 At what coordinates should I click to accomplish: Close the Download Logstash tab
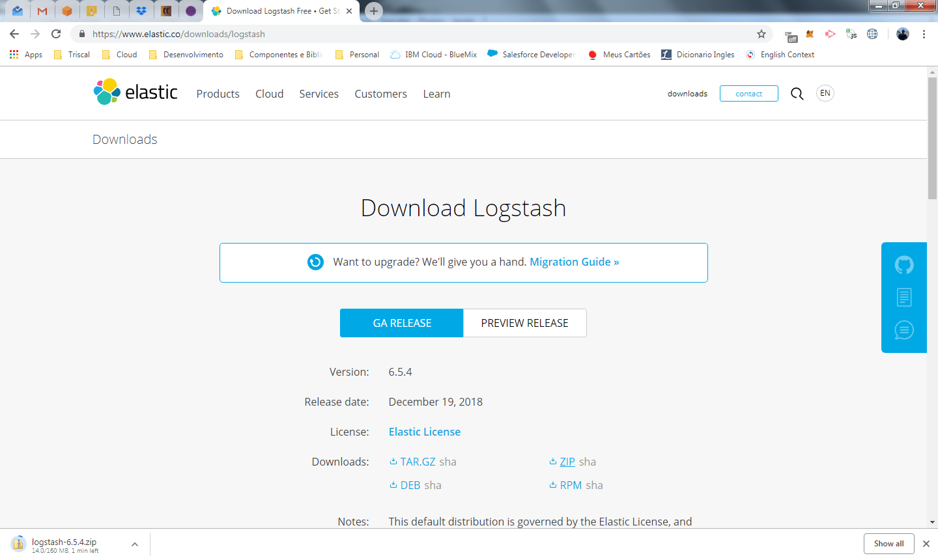[349, 11]
